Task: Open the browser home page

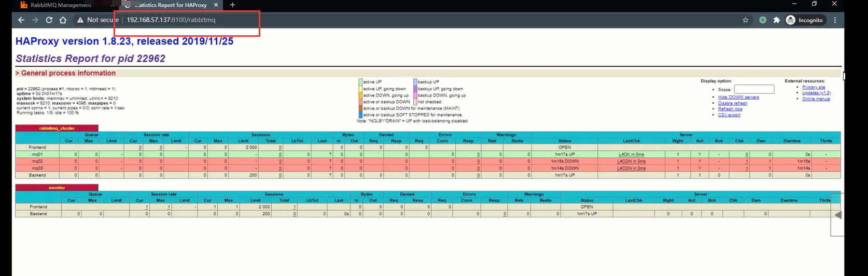Action: (63, 20)
